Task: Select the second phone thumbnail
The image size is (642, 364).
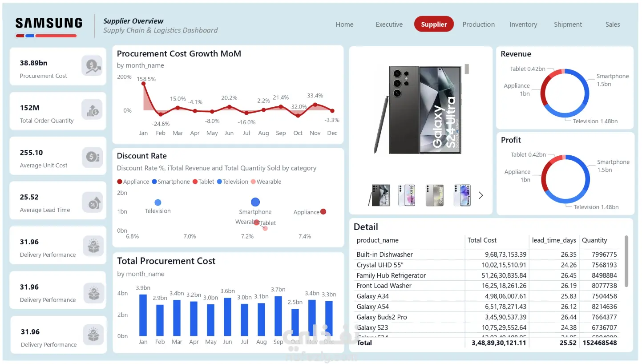Action: point(407,195)
